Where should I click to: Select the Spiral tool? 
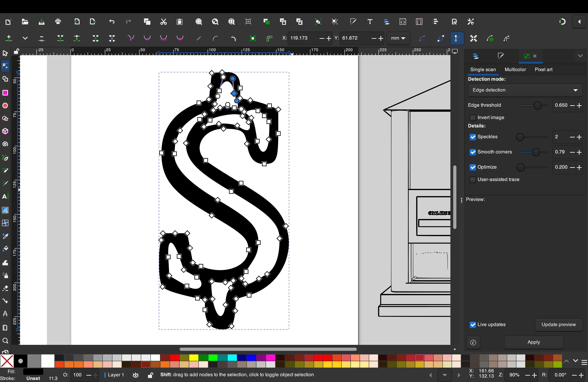tap(5, 144)
